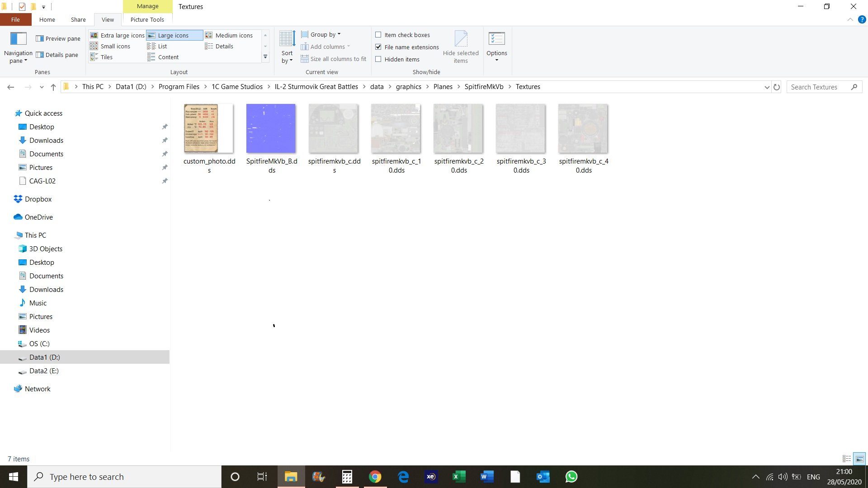The width and height of the screenshot is (868, 488).
Task: Click the Preview pane icon
Action: coord(40,39)
